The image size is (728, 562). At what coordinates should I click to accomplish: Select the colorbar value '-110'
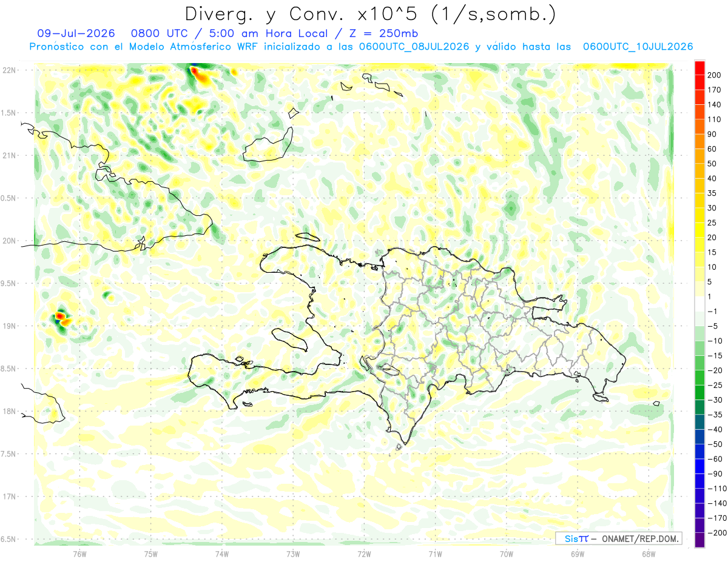tap(717, 489)
